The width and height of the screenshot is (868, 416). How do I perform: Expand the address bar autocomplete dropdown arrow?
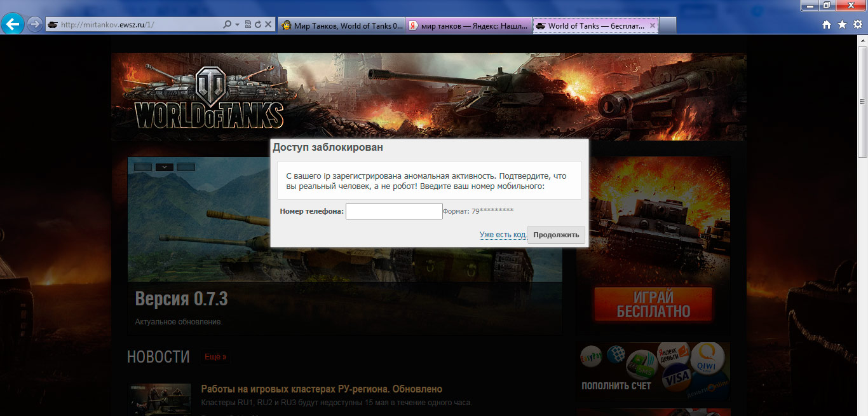pos(237,25)
